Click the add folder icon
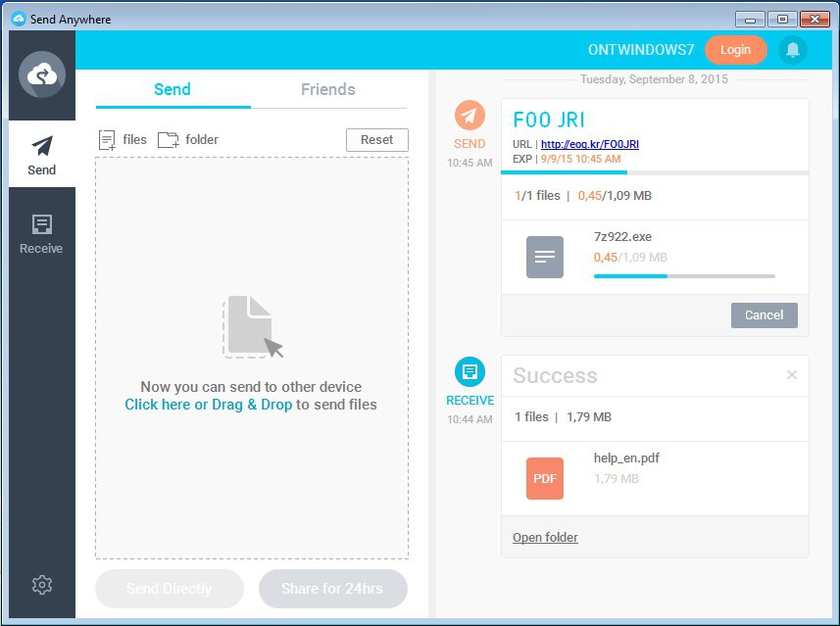The image size is (840, 626). coord(169,140)
